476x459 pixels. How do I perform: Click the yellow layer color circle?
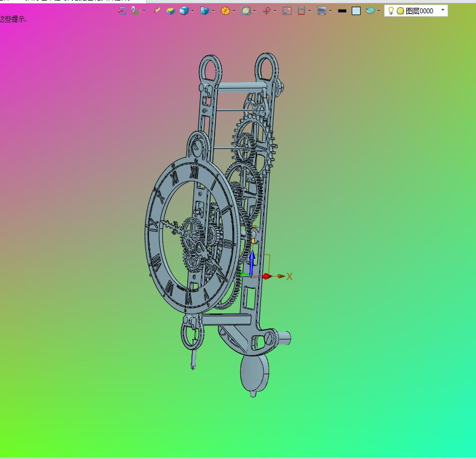400,11
